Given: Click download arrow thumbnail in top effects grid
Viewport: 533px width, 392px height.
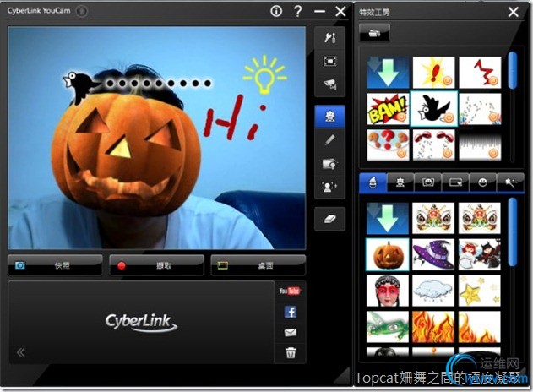Looking at the screenshot, I should 388,73.
